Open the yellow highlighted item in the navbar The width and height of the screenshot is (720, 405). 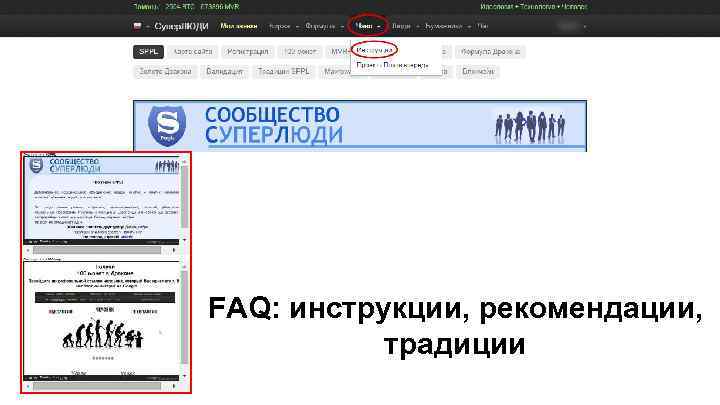coord(239,26)
